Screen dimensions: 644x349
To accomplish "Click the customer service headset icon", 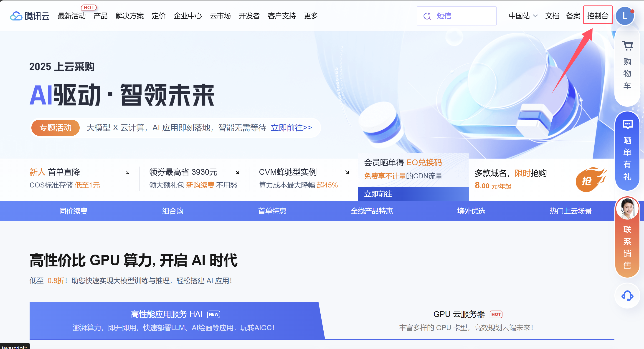I will (x=627, y=296).
